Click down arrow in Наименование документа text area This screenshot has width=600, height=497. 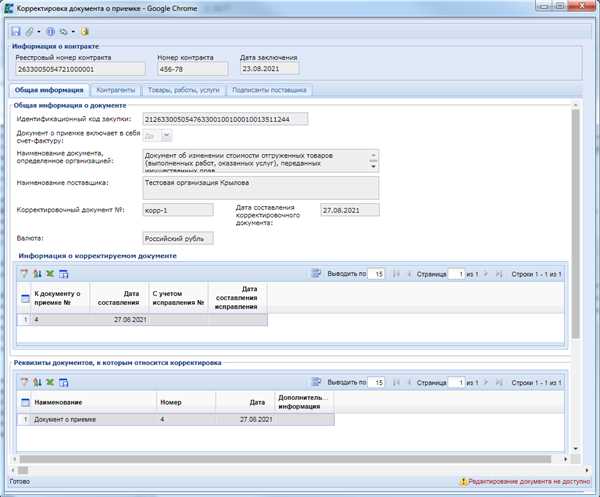373,166
